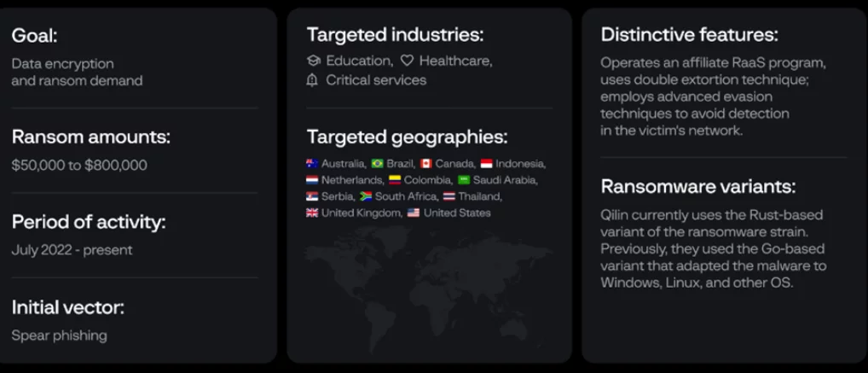Screen dimensions: 868x373
Task: Click the Serbia flag icon
Action: (312, 196)
